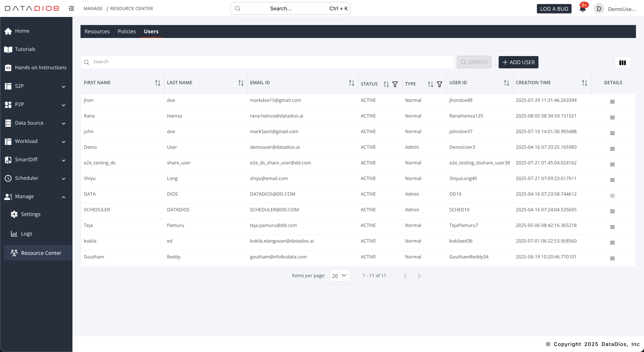Sort by First Name arrows
The image size is (644, 352).
157,83
